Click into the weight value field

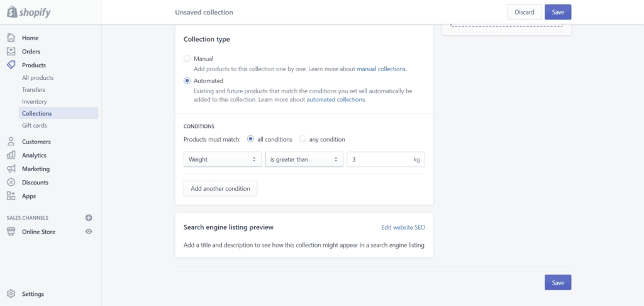coord(386,159)
